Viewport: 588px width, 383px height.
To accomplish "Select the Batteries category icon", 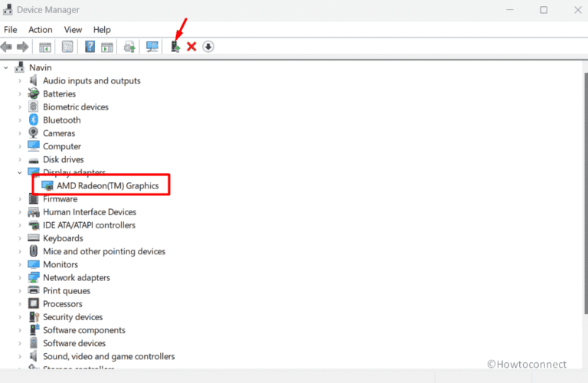I will 34,93.
